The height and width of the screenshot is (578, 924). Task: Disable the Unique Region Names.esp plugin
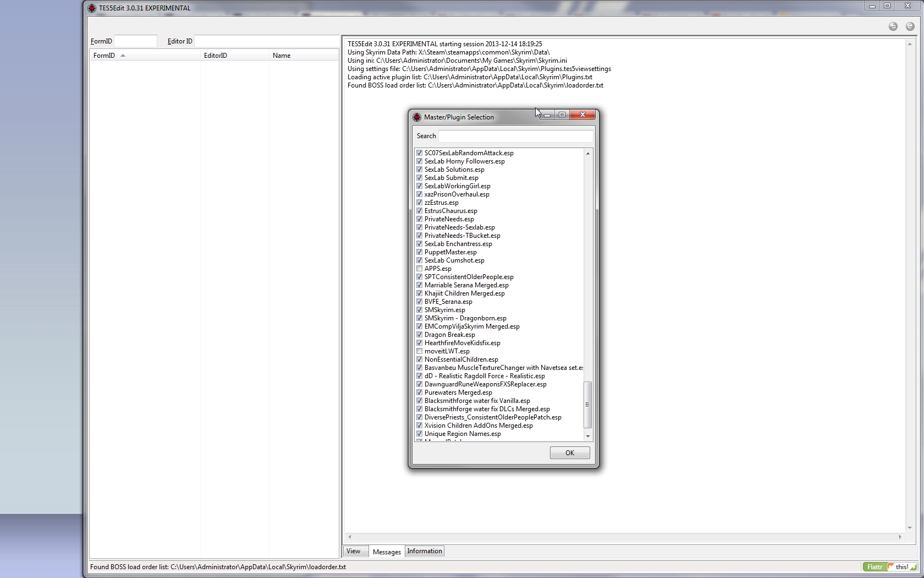coord(419,434)
